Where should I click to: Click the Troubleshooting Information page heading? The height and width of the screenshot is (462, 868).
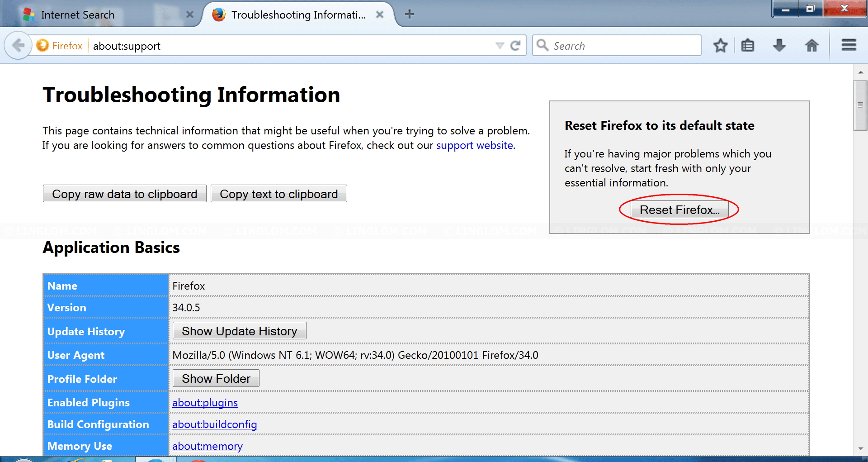click(191, 95)
